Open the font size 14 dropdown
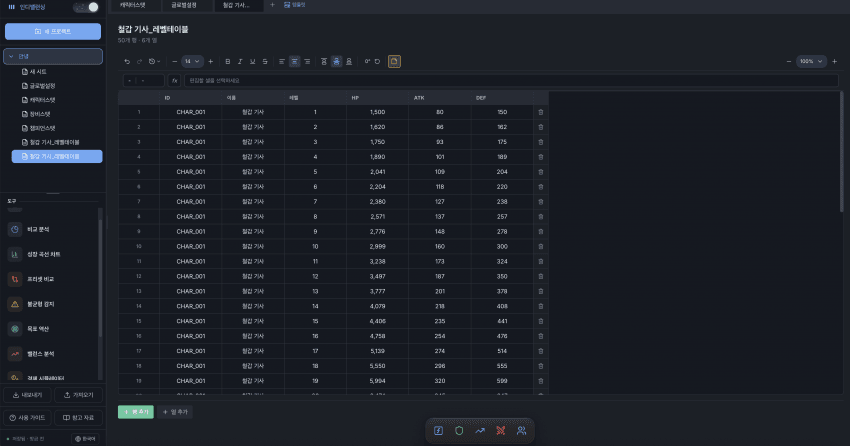This screenshot has height=446, width=850. 190,62
